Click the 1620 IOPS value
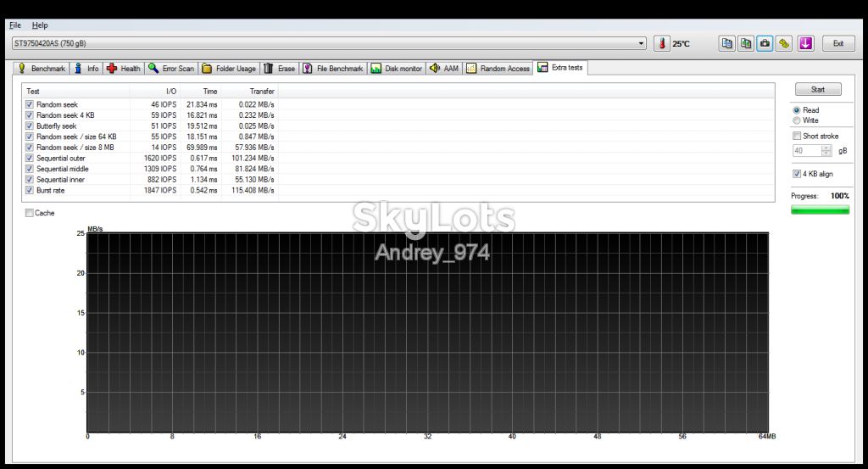Image resolution: width=868 pixels, height=469 pixels. [160, 158]
